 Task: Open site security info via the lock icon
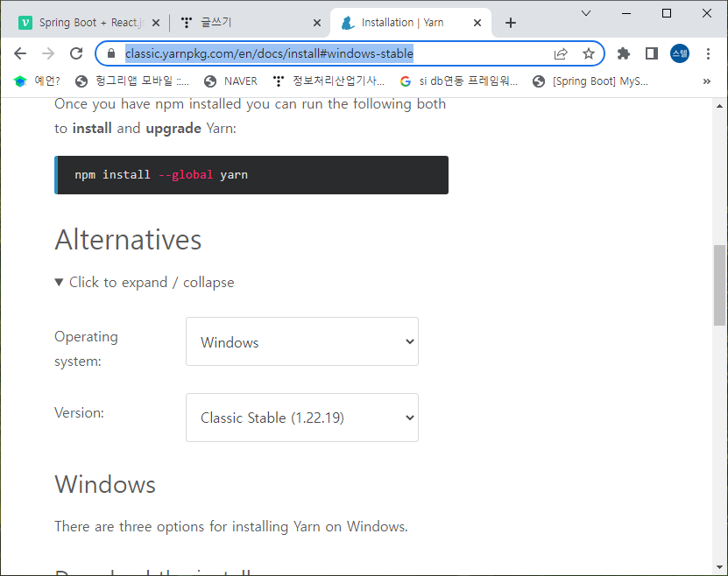[x=110, y=53]
